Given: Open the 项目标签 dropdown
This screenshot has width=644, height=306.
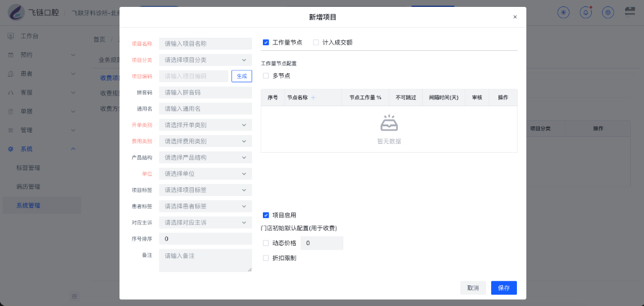Looking at the screenshot, I should pyautogui.click(x=206, y=190).
